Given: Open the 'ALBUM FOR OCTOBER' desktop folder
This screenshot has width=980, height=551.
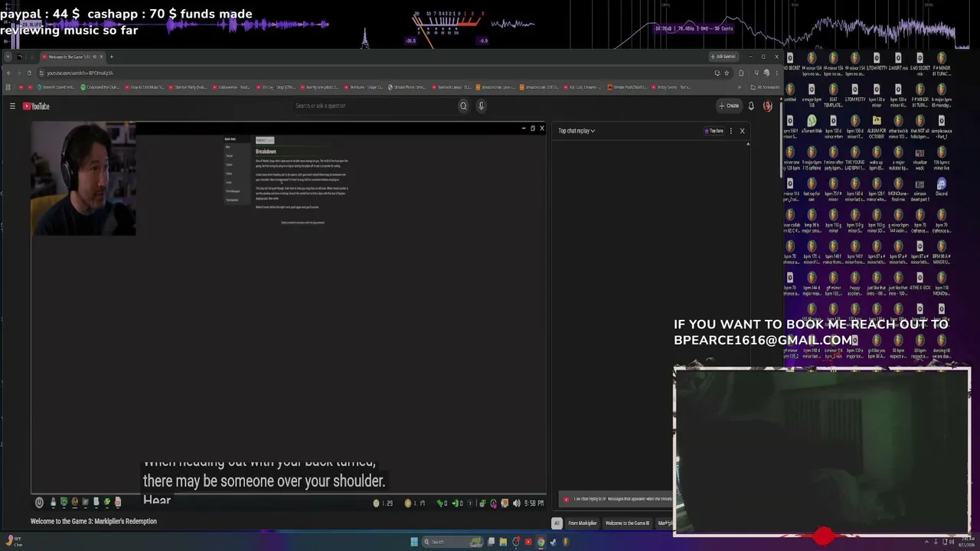Looking at the screenshot, I should (x=877, y=125).
